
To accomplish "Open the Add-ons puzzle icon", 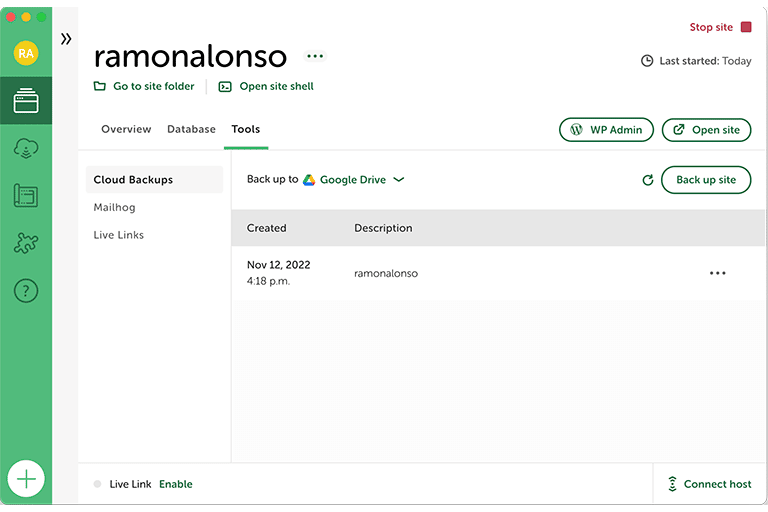I will point(26,243).
